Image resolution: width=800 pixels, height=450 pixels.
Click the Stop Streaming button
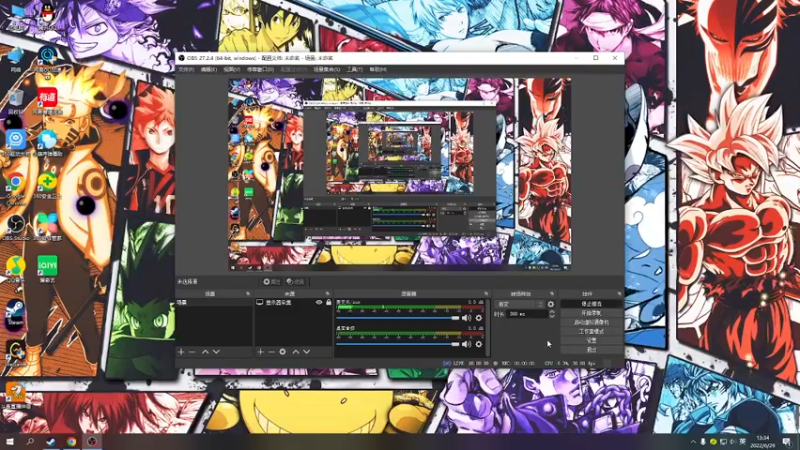coord(591,304)
